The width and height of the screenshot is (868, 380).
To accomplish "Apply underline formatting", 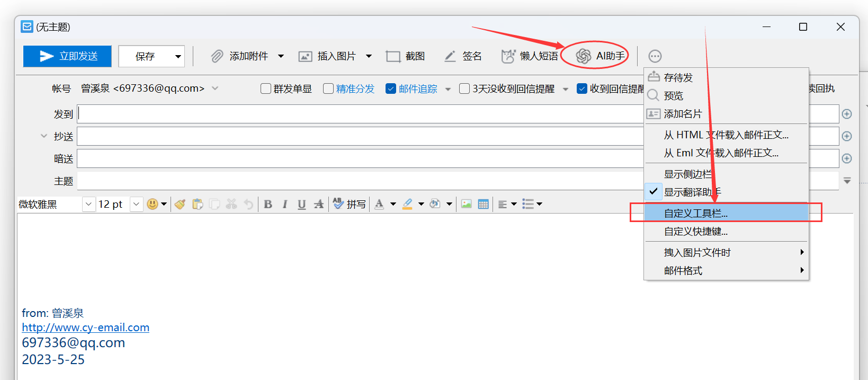I will pos(302,204).
